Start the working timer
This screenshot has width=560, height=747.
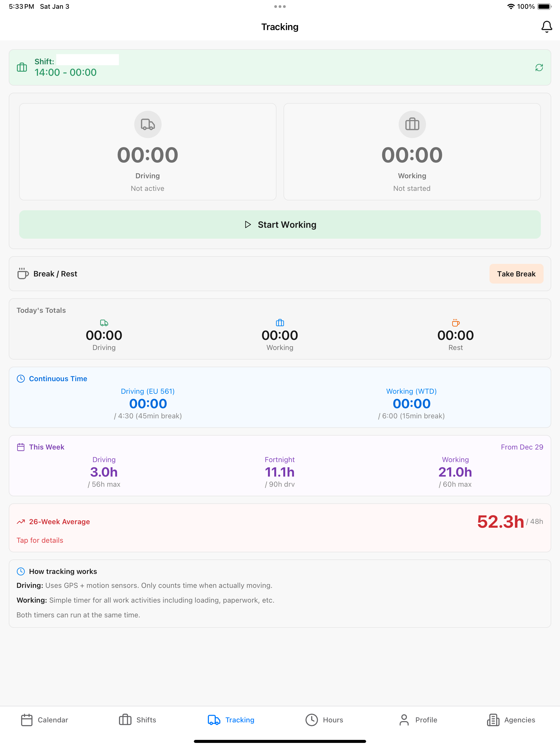[x=280, y=224]
